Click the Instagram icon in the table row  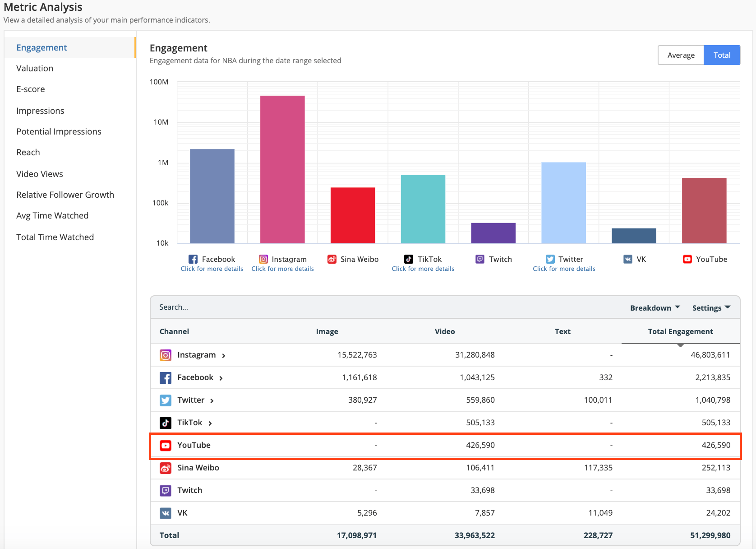(166, 355)
